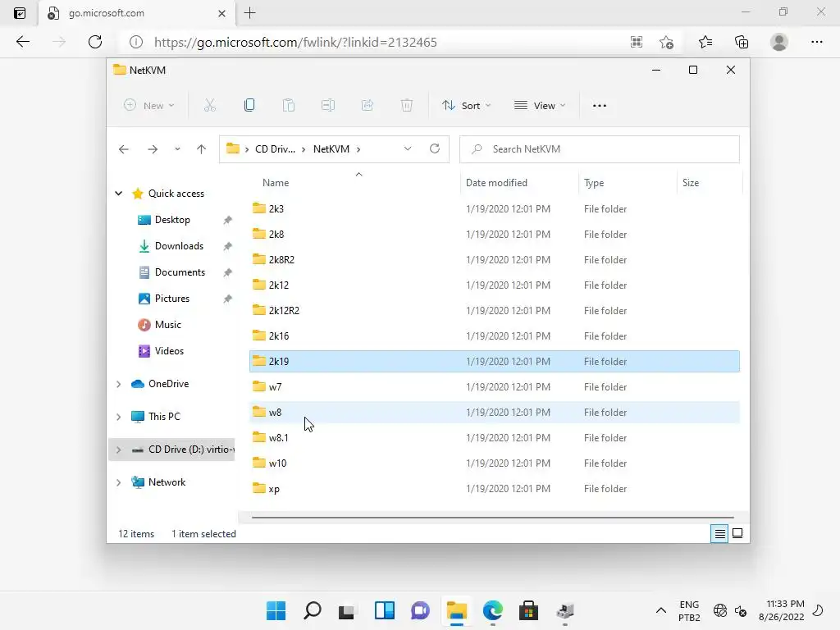Open taskbar Search
The image size is (840, 630).
pos(313,610)
